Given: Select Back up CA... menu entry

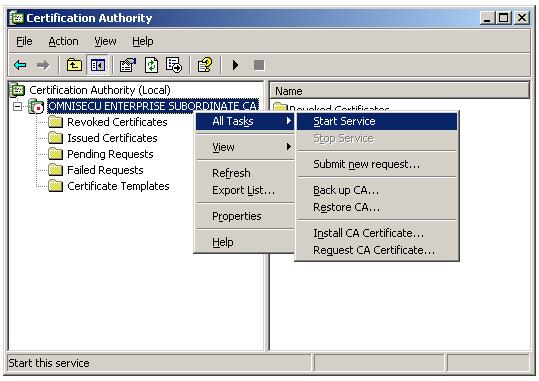Looking at the screenshot, I should tap(377, 190).
